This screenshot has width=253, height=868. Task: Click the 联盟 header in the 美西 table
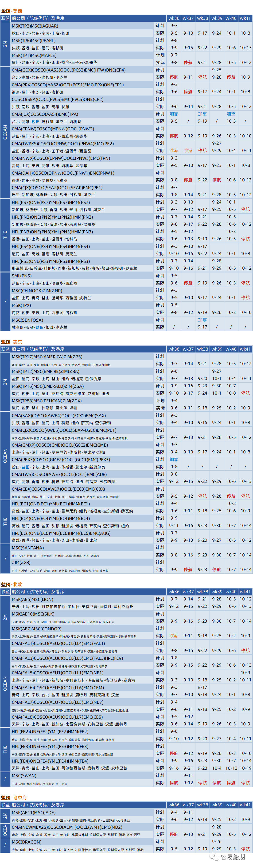click(5, 18)
